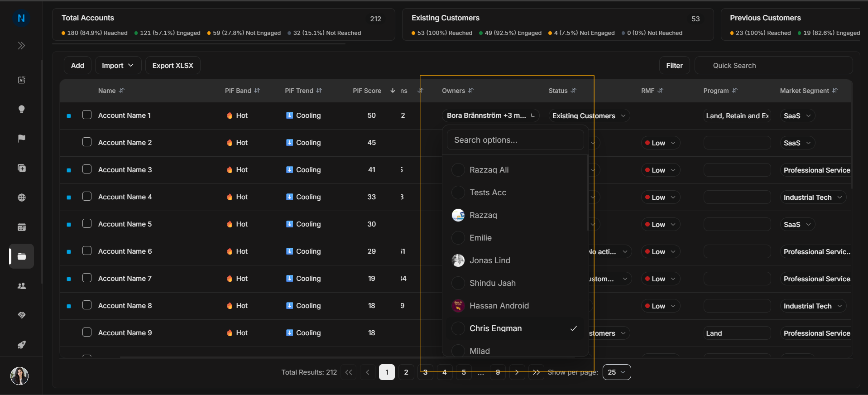Open the handshake sidebar icon
Viewport: 868px width, 395px height.
[x=21, y=315]
